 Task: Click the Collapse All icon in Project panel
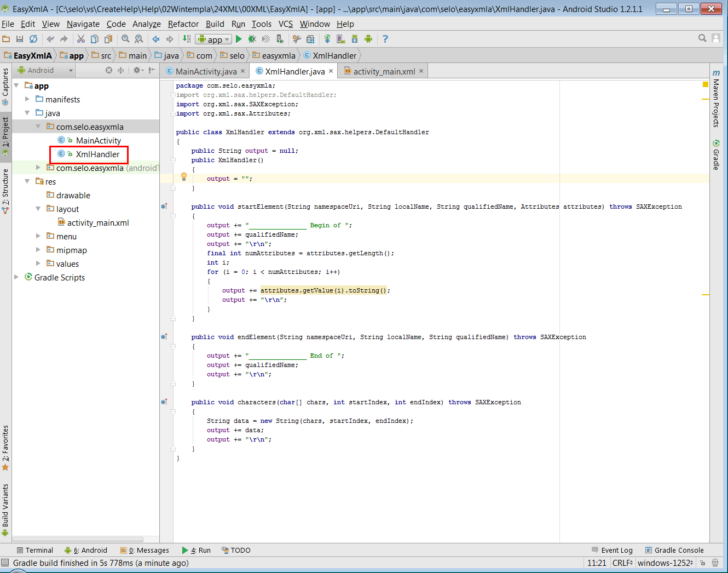pos(120,70)
